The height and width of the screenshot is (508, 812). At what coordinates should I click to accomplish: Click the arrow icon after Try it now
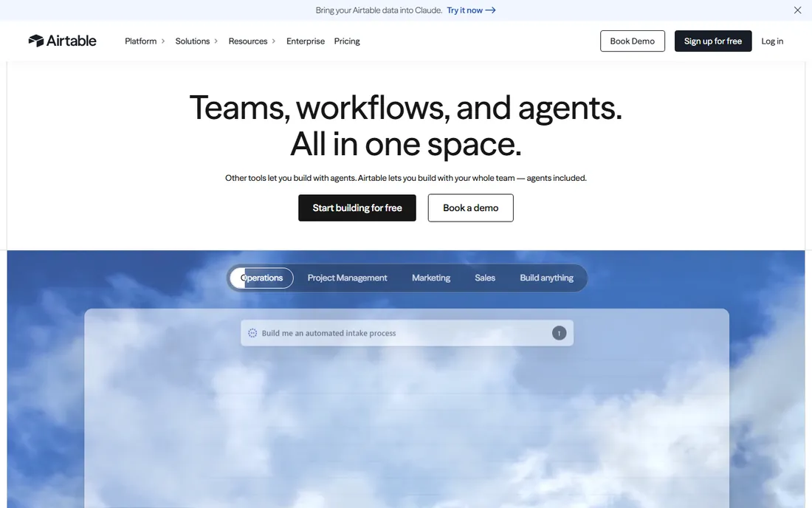[490, 10]
